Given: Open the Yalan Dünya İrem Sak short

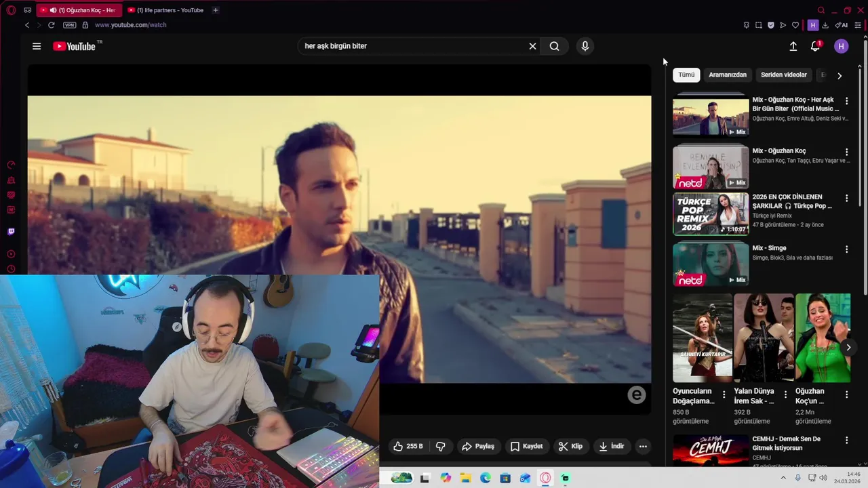Looking at the screenshot, I should [763, 338].
